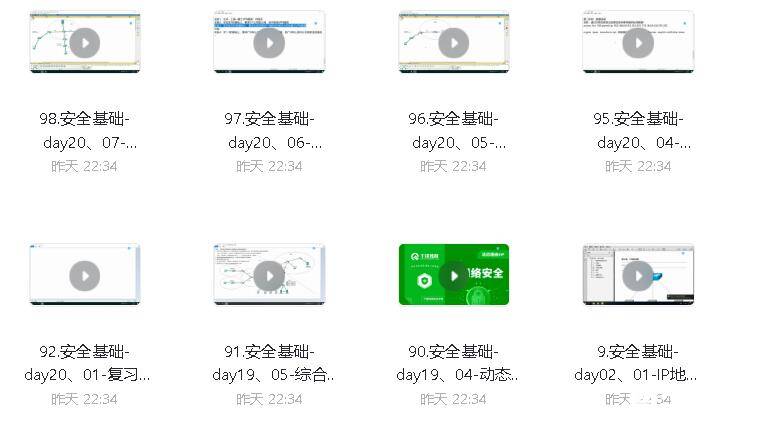Play video 98 day20 07

(x=85, y=43)
